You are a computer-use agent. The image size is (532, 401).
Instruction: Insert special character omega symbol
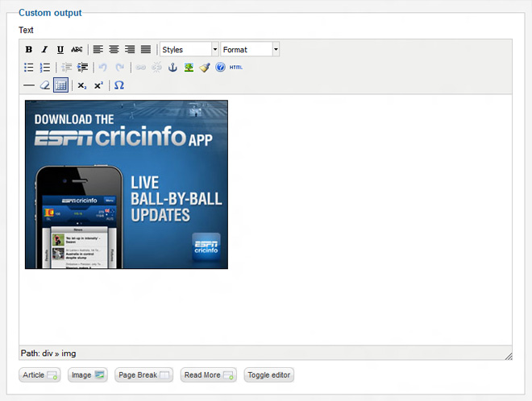[x=119, y=85]
